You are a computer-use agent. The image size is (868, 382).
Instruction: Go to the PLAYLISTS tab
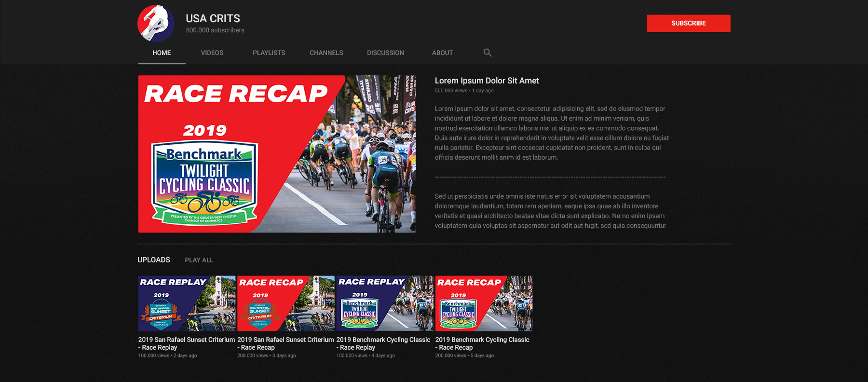coord(269,53)
